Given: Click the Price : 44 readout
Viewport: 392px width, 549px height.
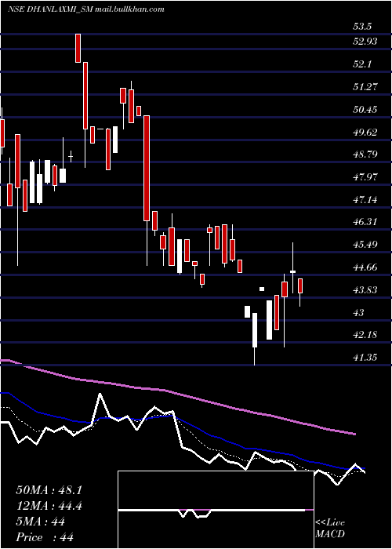Looking at the screenshot, I should pos(45,537).
